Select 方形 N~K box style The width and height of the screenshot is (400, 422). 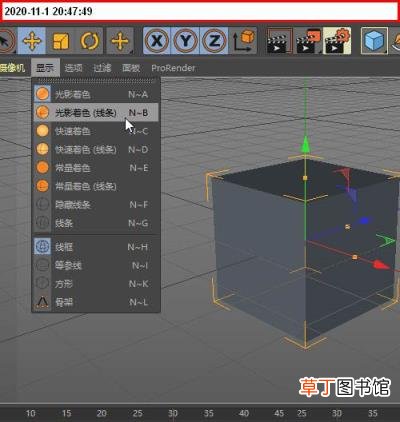coord(96,284)
